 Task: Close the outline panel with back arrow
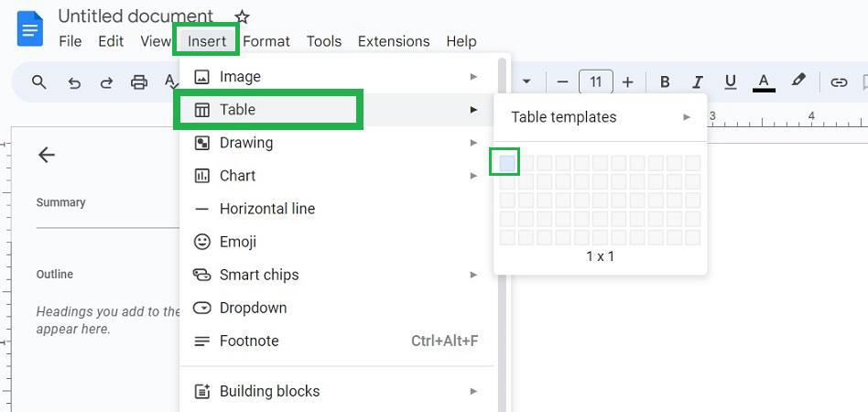(x=47, y=155)
